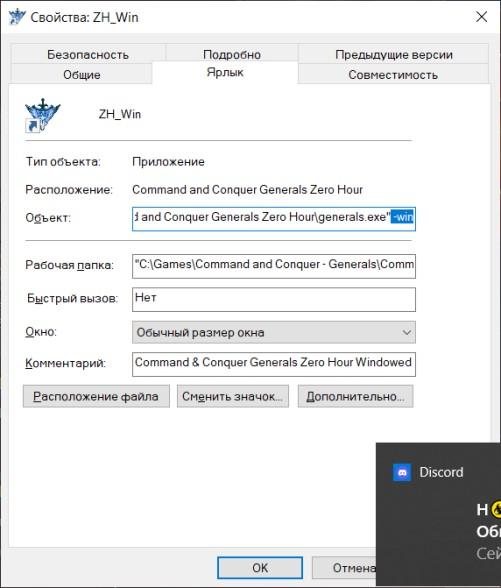Select the Ярлык tab
This screenshot has height=588, width=501.
(x=225, y=72)
